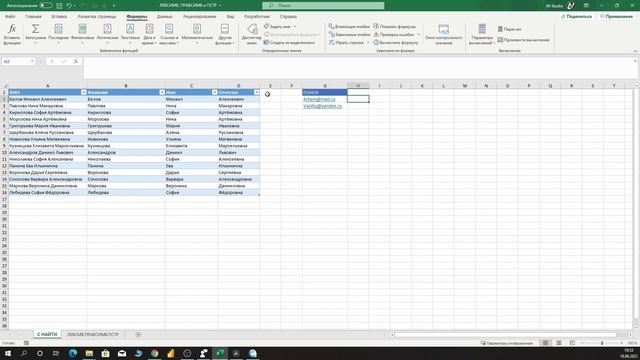This screenshot has height=360, width=640.
Task: Switch to the View ribbon tab
Action: tap(231, 17)
